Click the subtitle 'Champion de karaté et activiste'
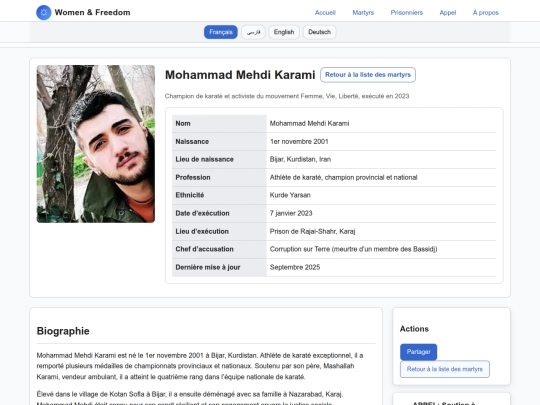The width and height of the screenshot is (540, 405). [x=287, y=96]
